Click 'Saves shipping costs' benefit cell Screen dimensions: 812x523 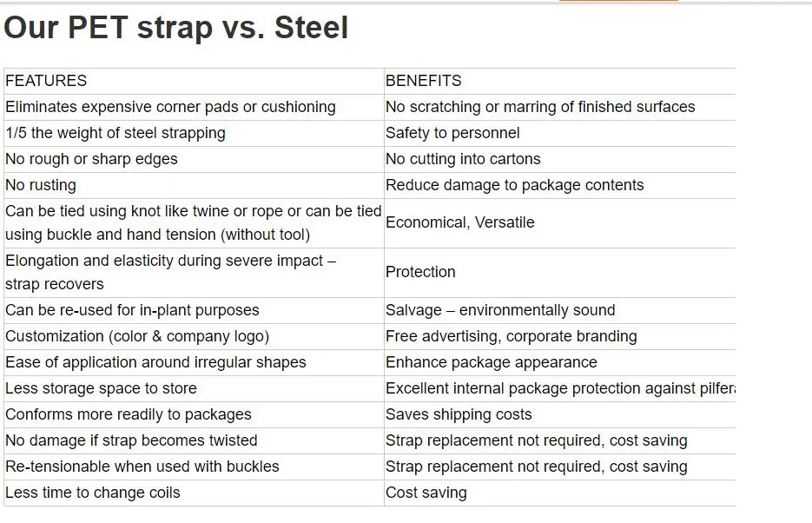(x=560, y=414)
